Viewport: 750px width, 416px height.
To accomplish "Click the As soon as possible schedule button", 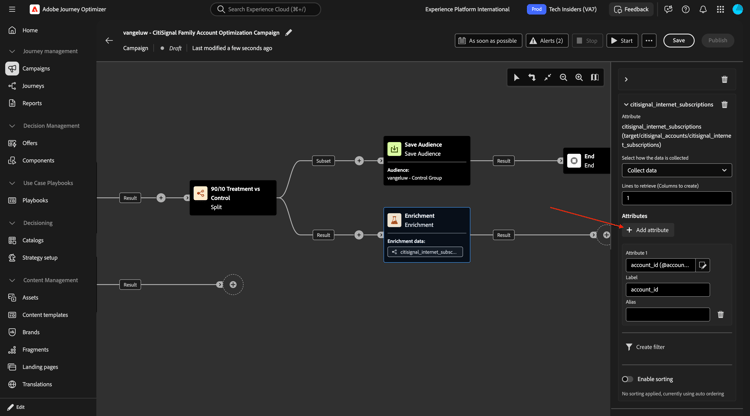I will [488, 41].
